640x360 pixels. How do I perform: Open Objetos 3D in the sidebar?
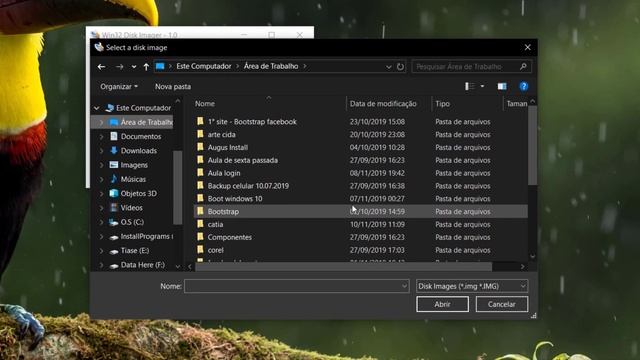(x=138, y=193)
